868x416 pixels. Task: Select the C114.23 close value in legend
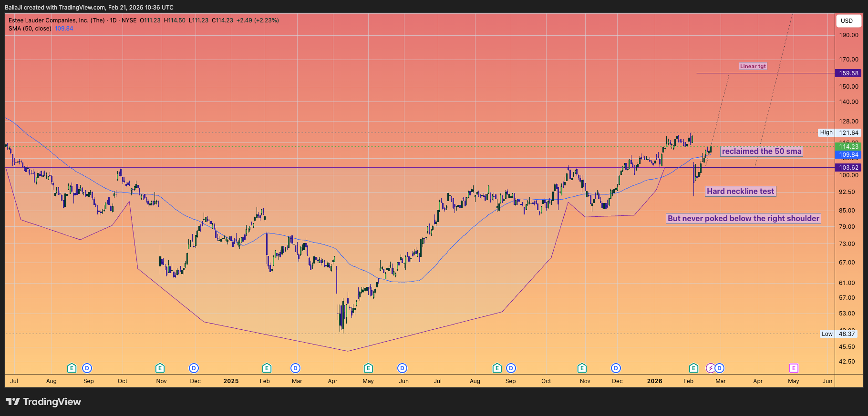click(x=222, y=20)
